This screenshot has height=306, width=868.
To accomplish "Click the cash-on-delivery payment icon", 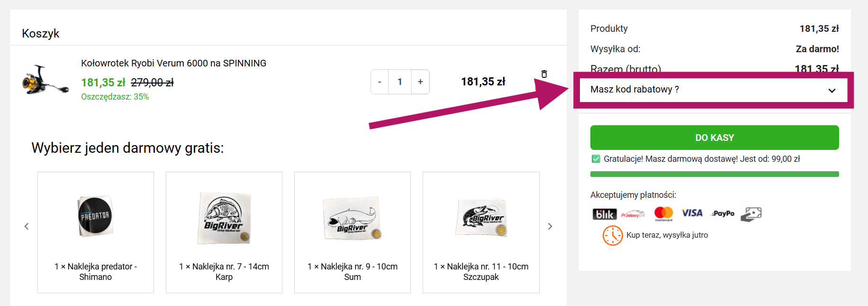I will click(x=751, y=214).
